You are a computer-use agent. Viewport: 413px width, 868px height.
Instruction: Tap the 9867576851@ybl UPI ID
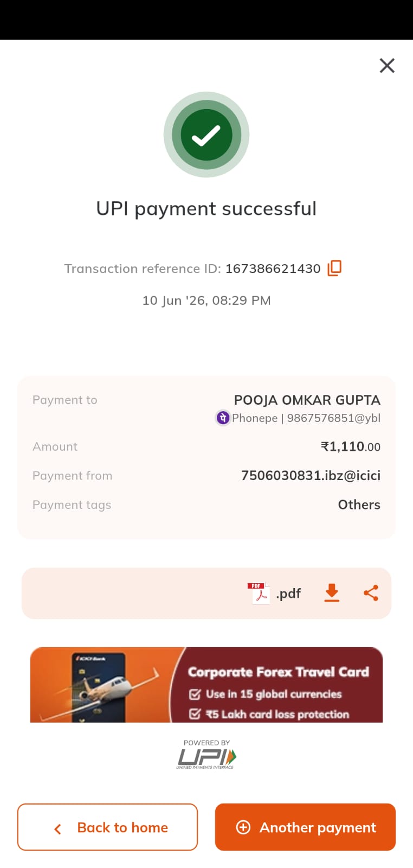pos(333,418)
